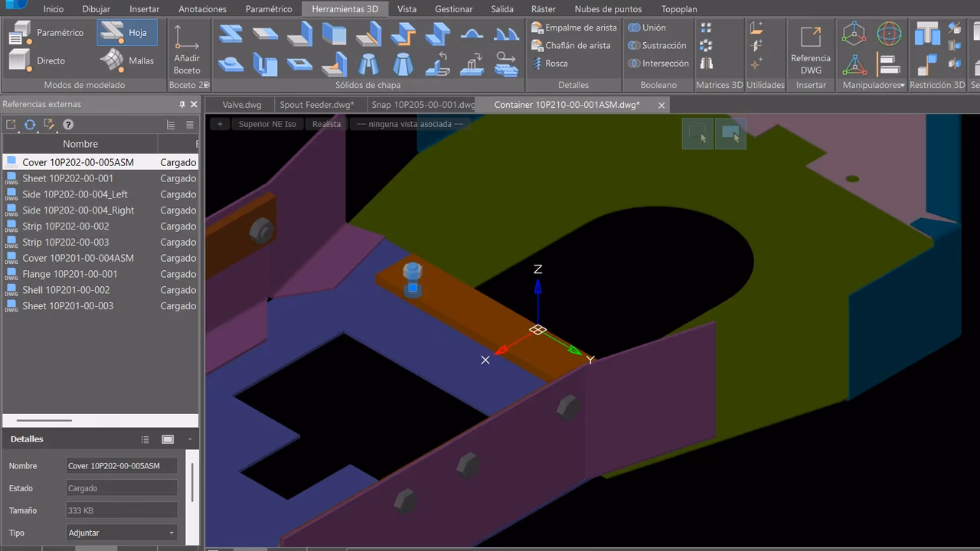Toggle the Hoja modeling mode

127,33
